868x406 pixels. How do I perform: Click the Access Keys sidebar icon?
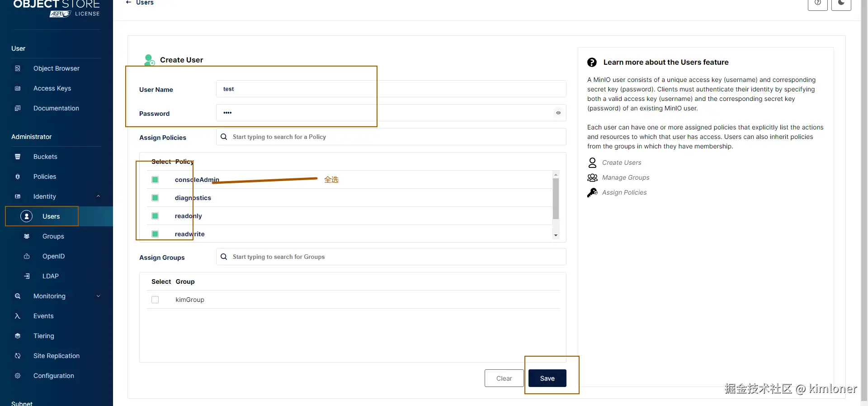(18, 88)
